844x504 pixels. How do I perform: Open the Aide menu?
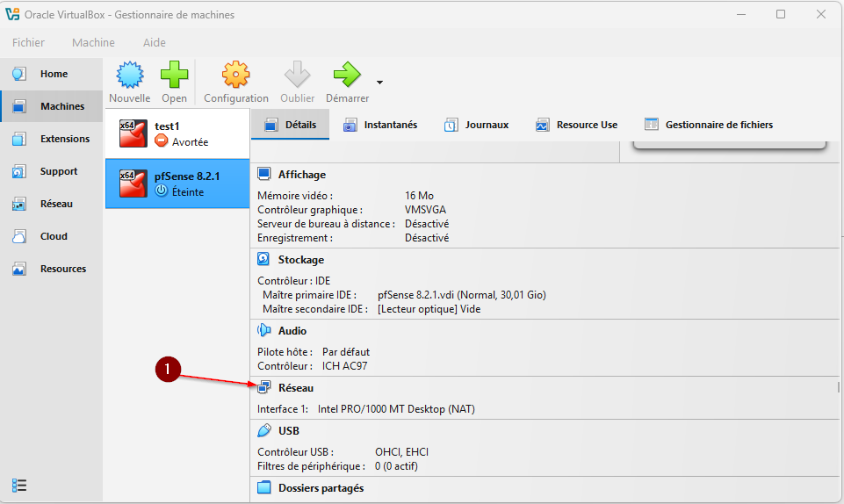click(x=154, y=42)
